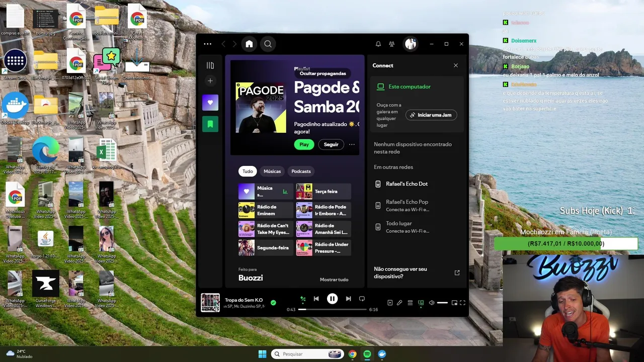Show lyrics with microphone icon

point(399,303)
